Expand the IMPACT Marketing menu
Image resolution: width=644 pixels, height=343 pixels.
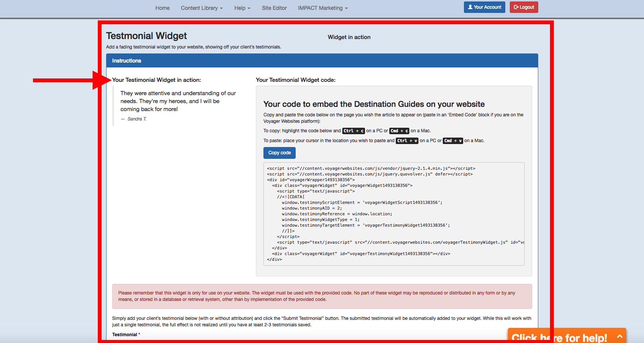tap(323, 8)
